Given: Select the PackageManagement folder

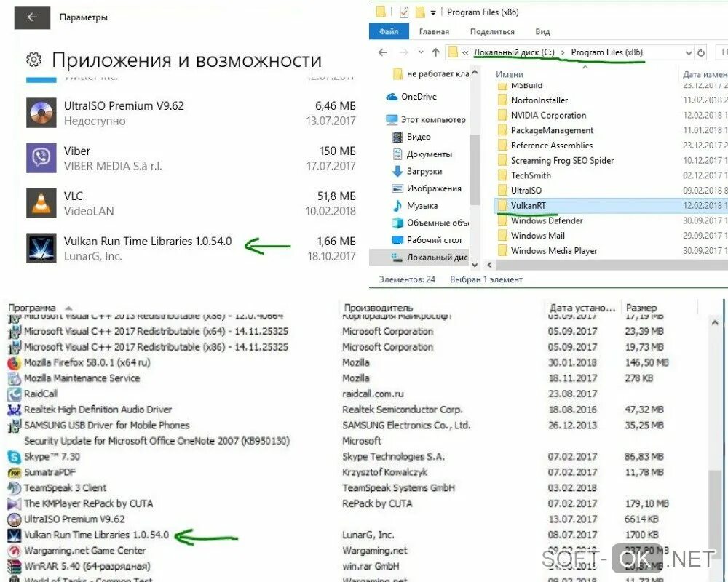Looking at the screenshot, I should point(545,130).
